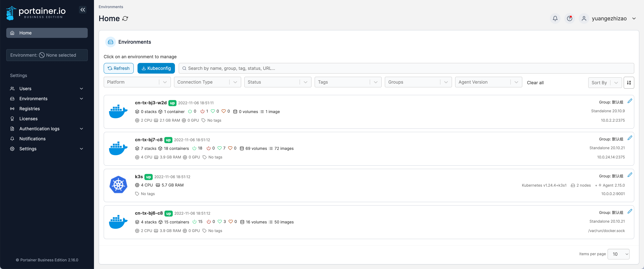Image resolution: width=644 pixels, height=269 pixels.
Task: Expand the Users sidebar section chevron
Action: (81, 89)
